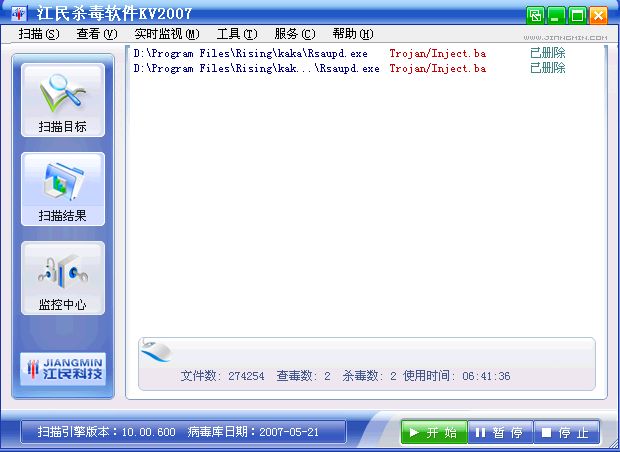
Task: Click 已删除 status in the first row
Action: pos(548,53)
